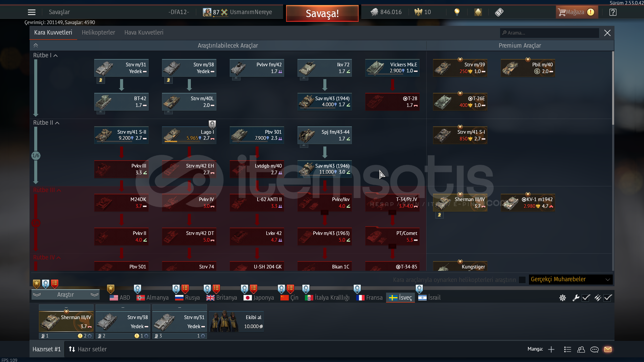This screenshot has height=362, width=644.
Task: Open the help question mark icon
Action: tap(613, 12)
